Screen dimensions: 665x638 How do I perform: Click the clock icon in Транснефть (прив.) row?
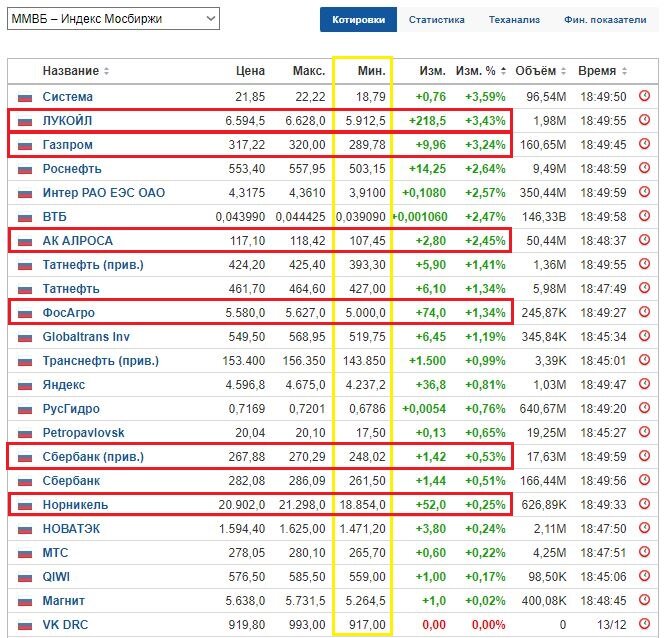point(644,360)
